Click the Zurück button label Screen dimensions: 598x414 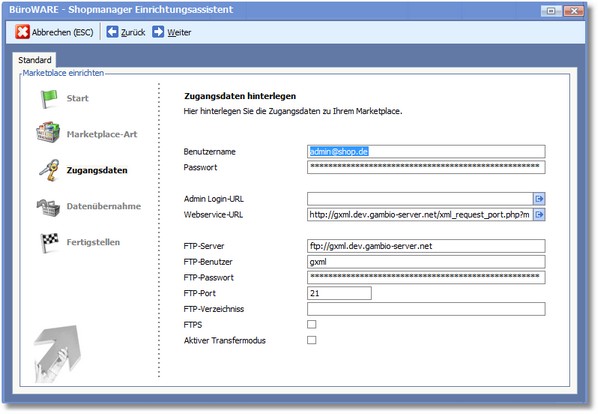tap(133, 32)
